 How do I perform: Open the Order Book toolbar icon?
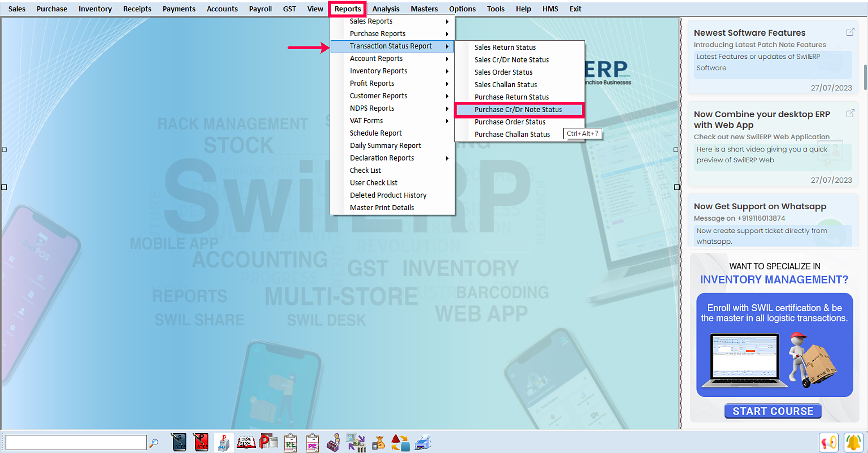point(246,443)
